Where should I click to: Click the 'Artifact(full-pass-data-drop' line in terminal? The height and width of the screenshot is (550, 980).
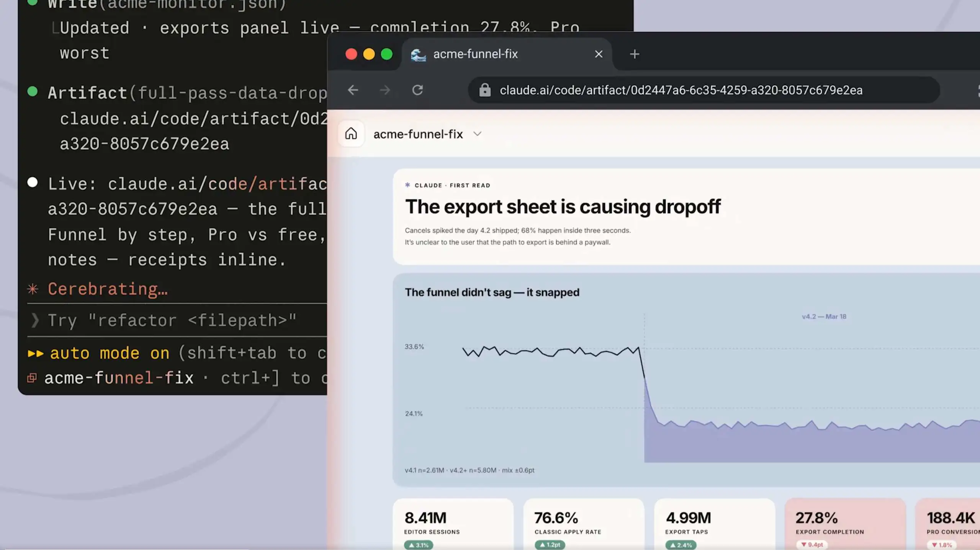[x=187, y=93]
